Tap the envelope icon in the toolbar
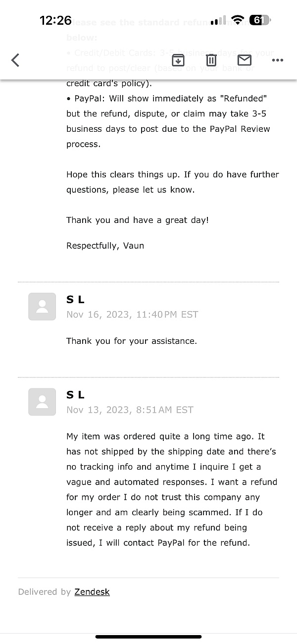297x644 pixels. point(245,60)
